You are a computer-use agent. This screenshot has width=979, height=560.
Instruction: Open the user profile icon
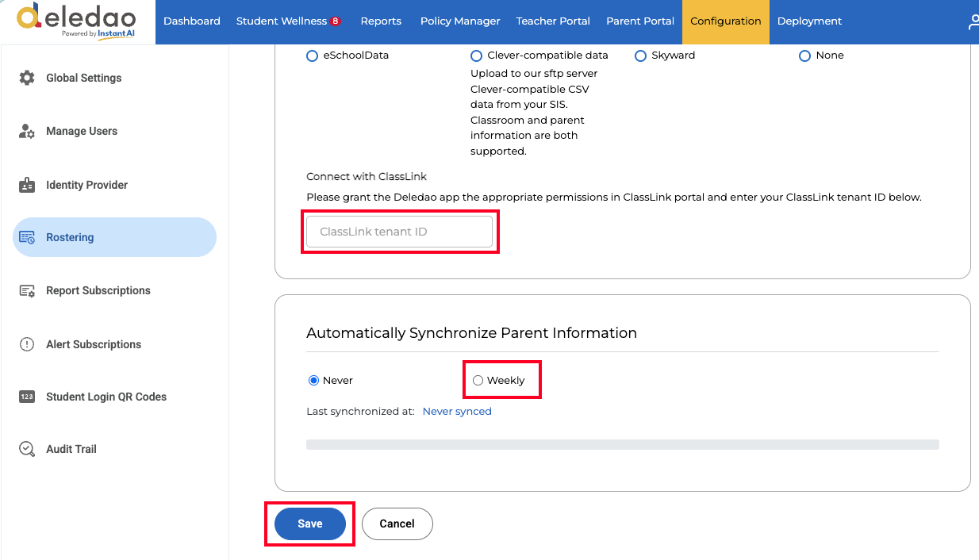click(x=973, y=21)
